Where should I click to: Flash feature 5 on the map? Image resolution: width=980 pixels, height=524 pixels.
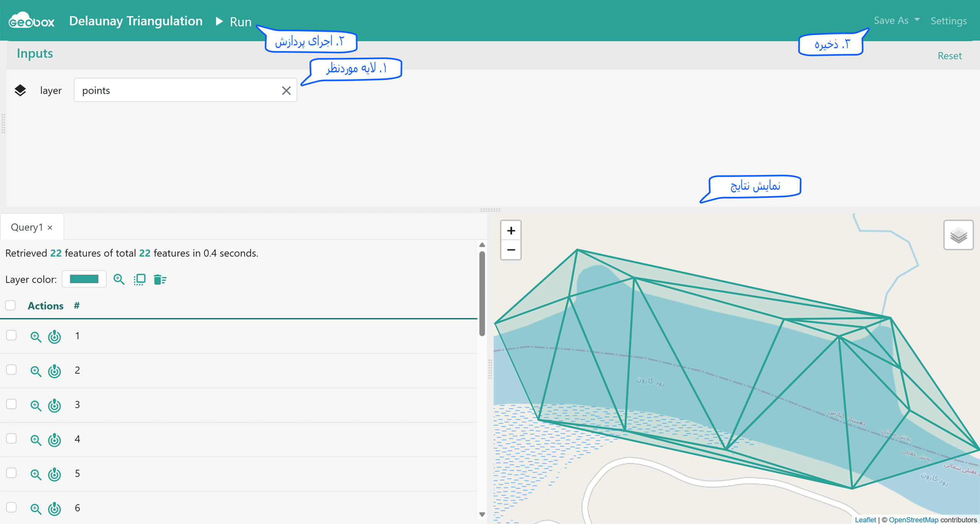54,474
